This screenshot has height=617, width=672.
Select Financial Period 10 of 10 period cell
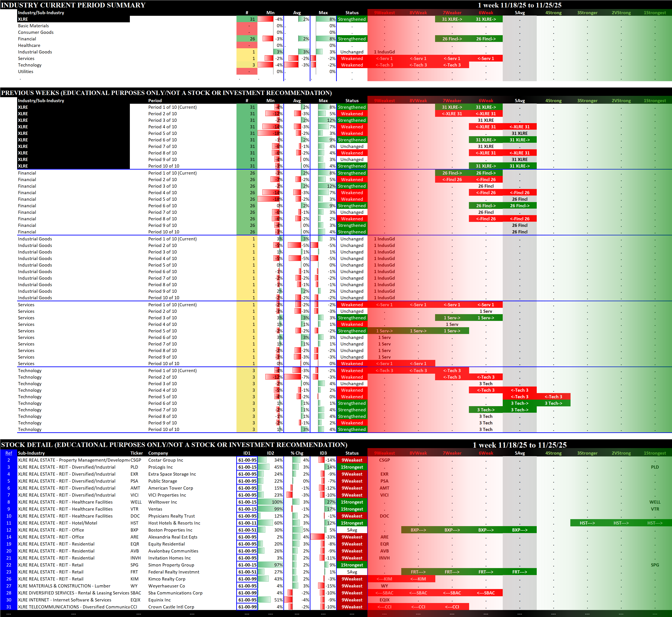[163, 232]
